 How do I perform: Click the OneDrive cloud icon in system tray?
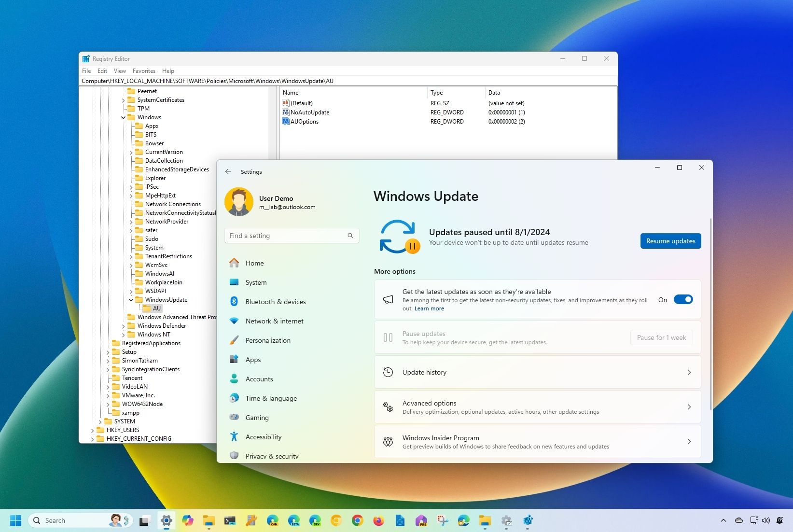[x=738, y=520]
